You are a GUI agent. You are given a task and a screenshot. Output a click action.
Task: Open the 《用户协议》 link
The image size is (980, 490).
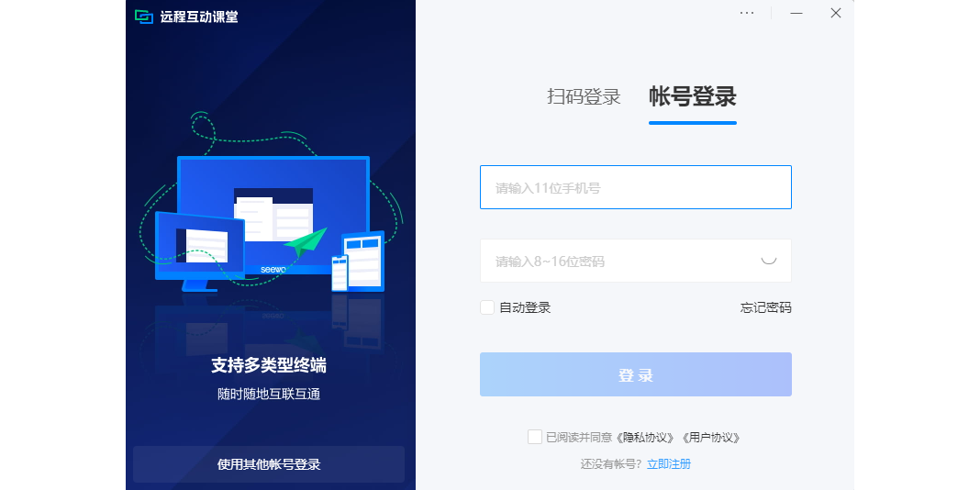[711, 438]
